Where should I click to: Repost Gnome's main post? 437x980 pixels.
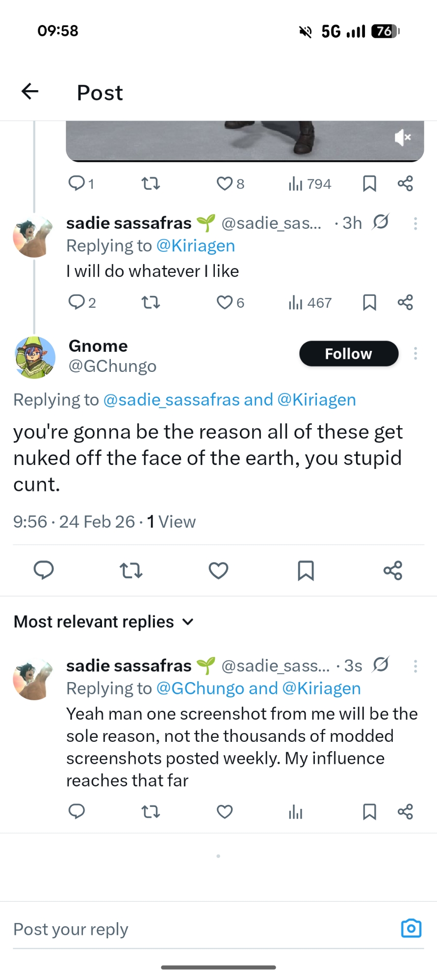tap(131, 570)
